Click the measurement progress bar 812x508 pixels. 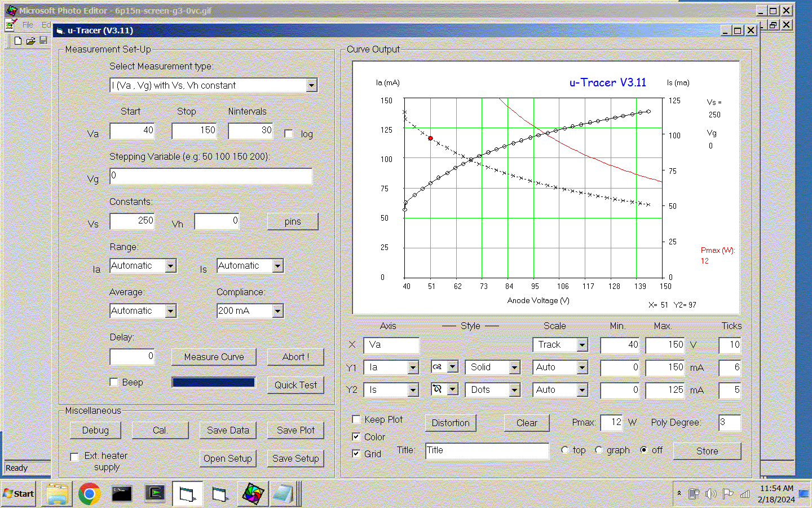tap(214, 383)
